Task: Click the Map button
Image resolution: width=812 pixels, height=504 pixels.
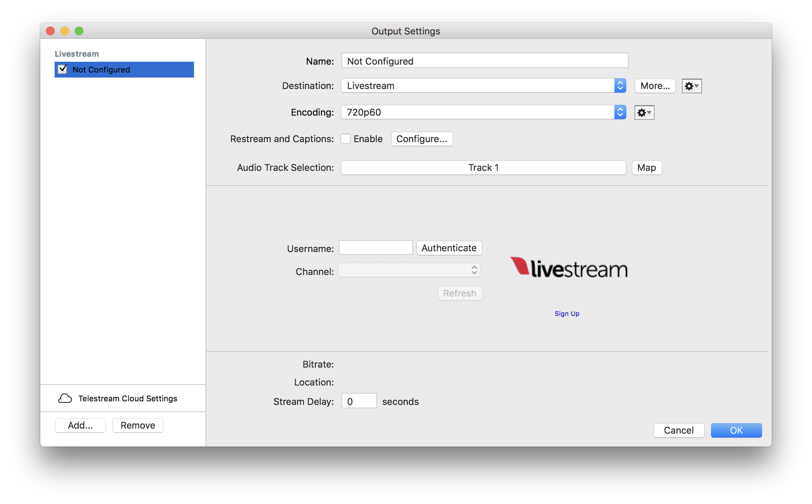Action: click(647, 168)
